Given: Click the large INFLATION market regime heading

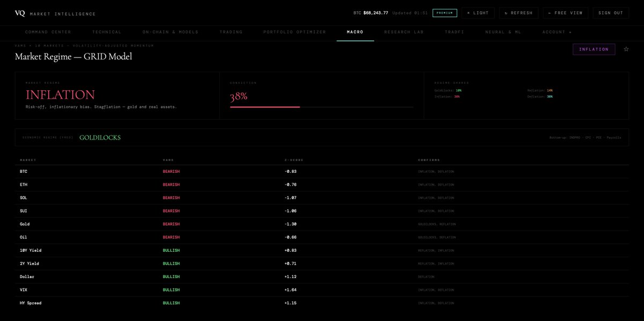Looking at the screenshot, I should (60, 94).
